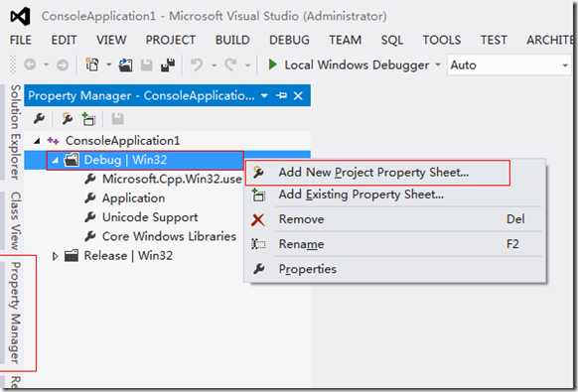Open the back navigation history dropdown arrow
Image resolution: width=578 pixels, height=392 pixels.
tap(46, 65)
